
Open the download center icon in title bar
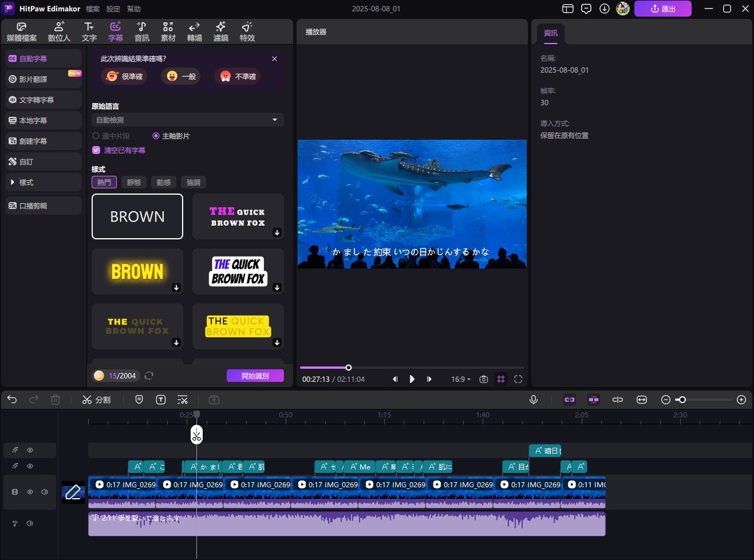pos(605,9)
